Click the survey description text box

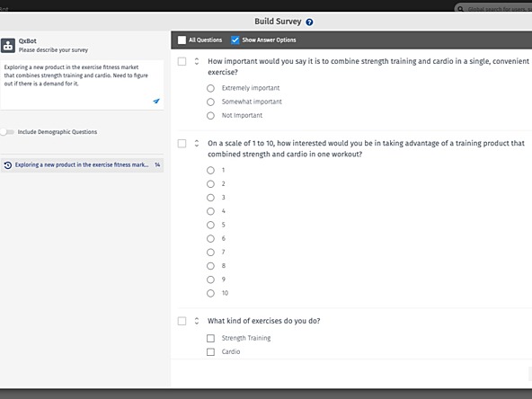tap(82, 84)
